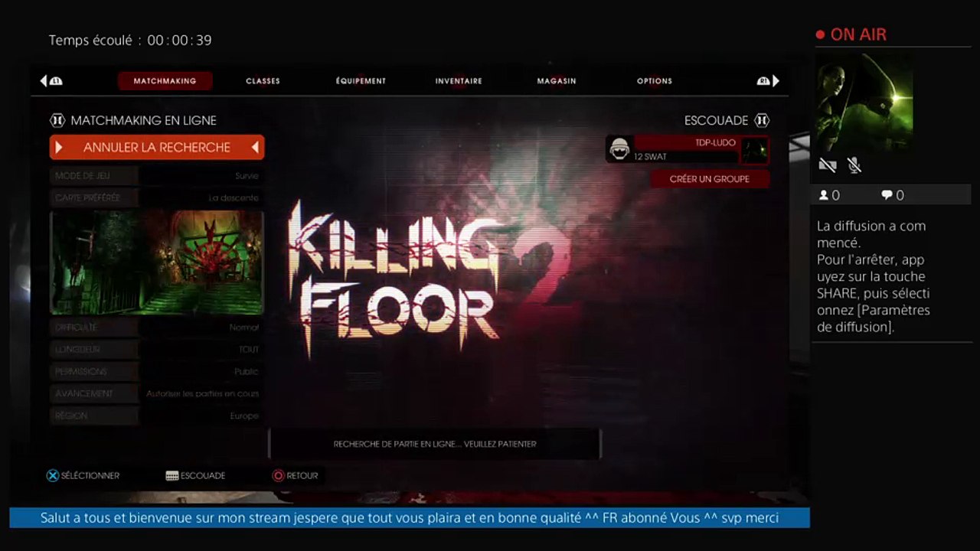Click the red ON AIR indicator dot

point(821,34)
